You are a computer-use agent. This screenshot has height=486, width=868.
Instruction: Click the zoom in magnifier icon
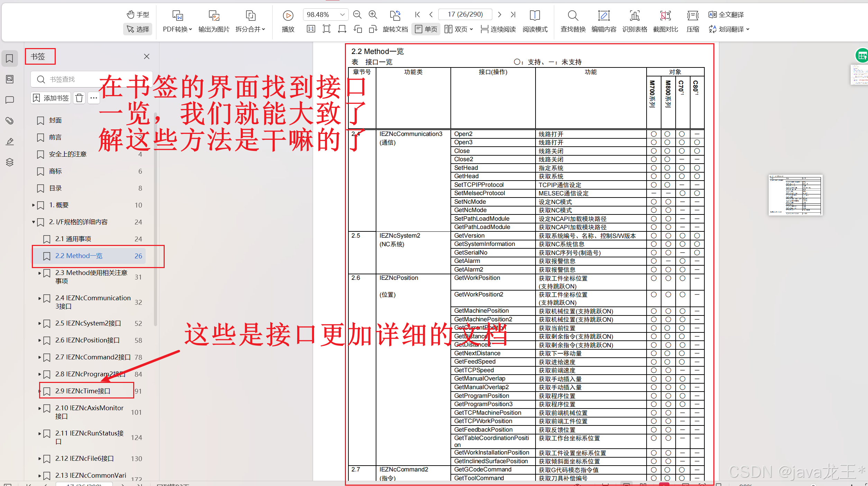[373, 15]
